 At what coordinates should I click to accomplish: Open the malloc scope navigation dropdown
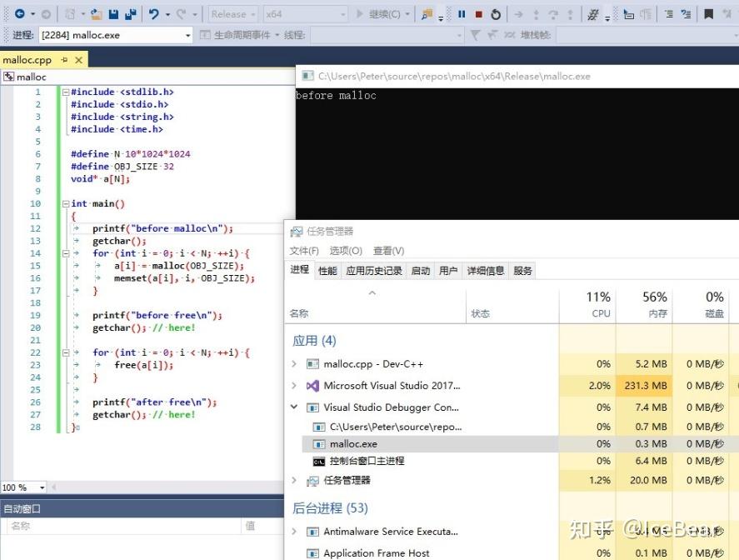(x=147, y=77)
